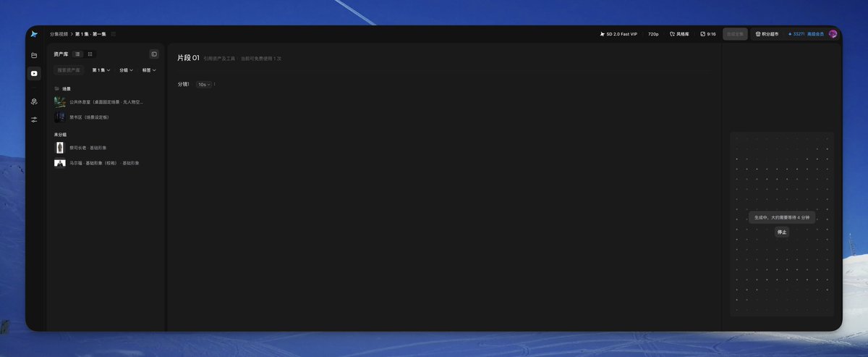Open the more-options dots beside 10s
Image resolution: width=868 pixels, height=357 pixels.
[x=215, y=85]
